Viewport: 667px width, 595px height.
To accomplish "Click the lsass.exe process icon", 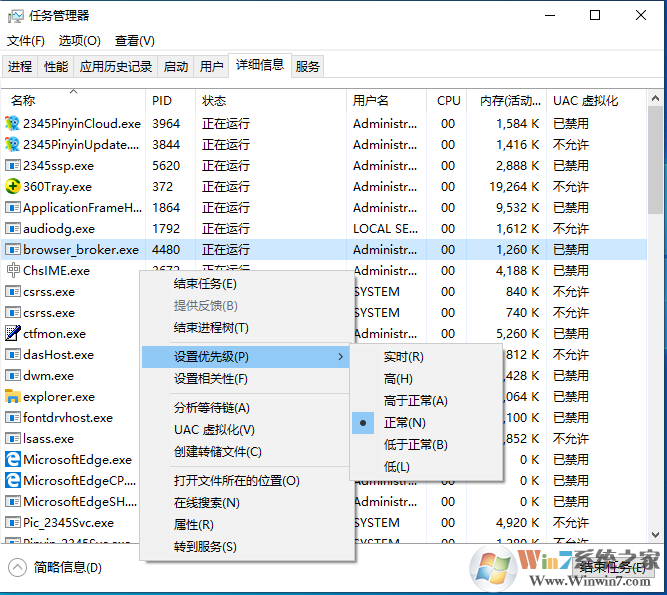I will pyautogui.click(x=13, y=438).
